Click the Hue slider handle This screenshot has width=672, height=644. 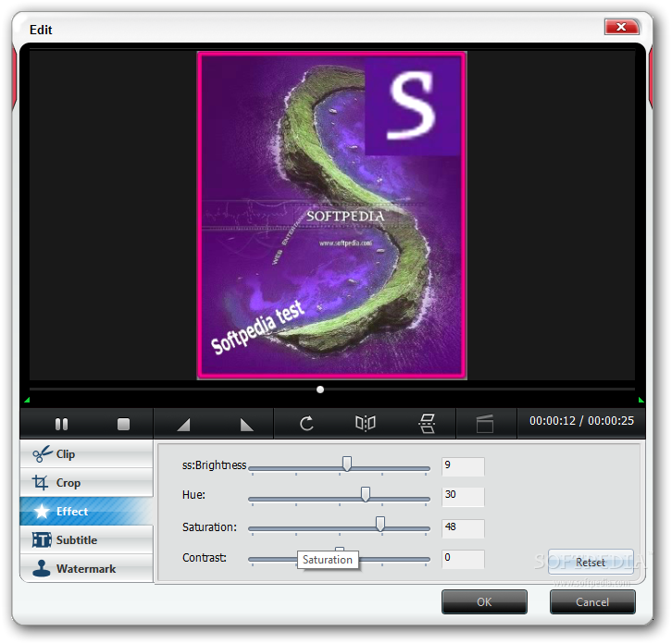[x=366, y=494]
